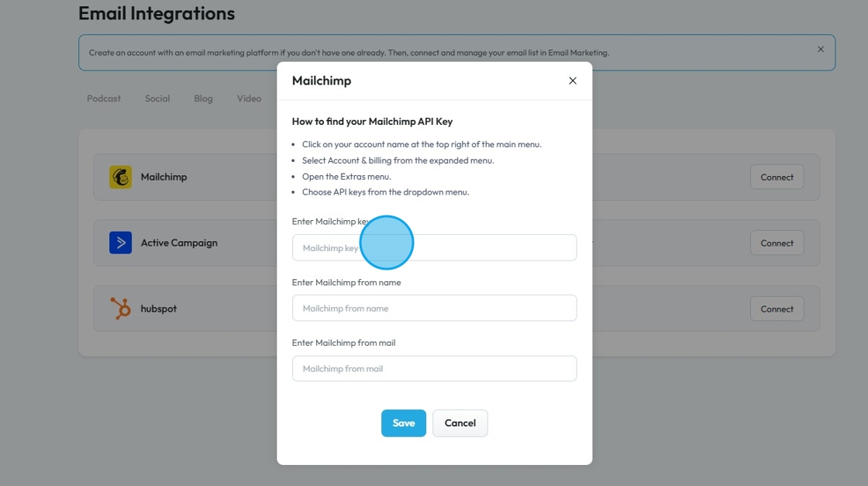Click the Mailchimp name text in the integration list

click(x=164, y=177)
